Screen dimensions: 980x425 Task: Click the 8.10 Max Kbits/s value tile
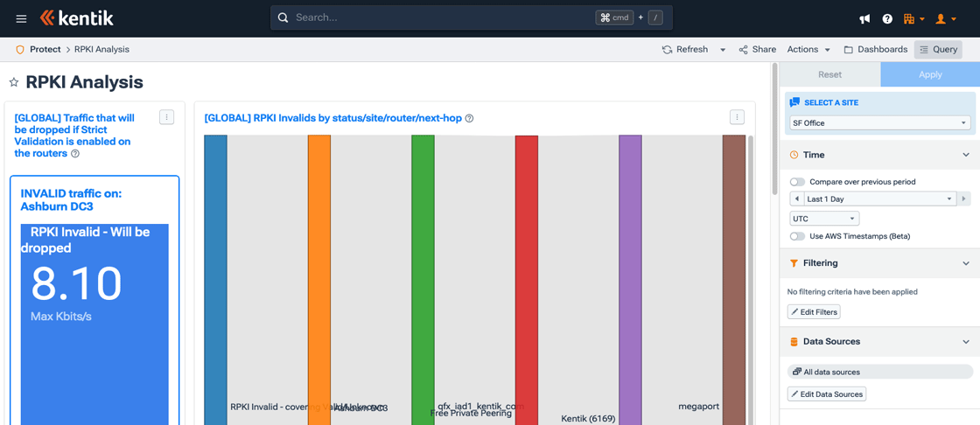(94, 324)
